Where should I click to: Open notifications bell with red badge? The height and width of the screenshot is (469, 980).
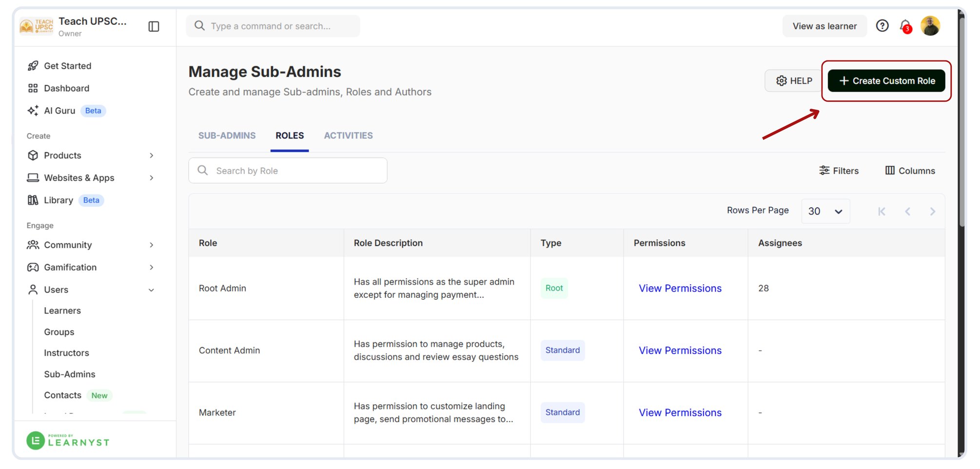pyautogui.click(x=905, y=26)
